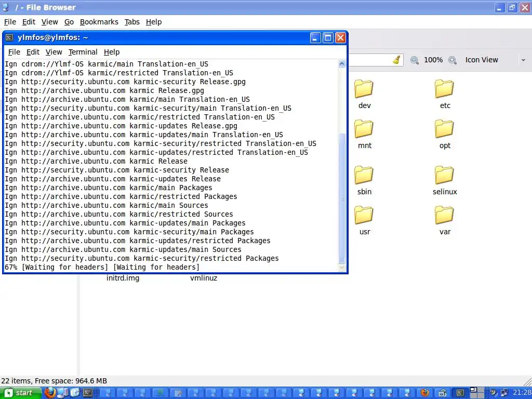Select the green monitor taskbar item
The image size is (532, 399).
pyautogui.click(x=160, y=393)
